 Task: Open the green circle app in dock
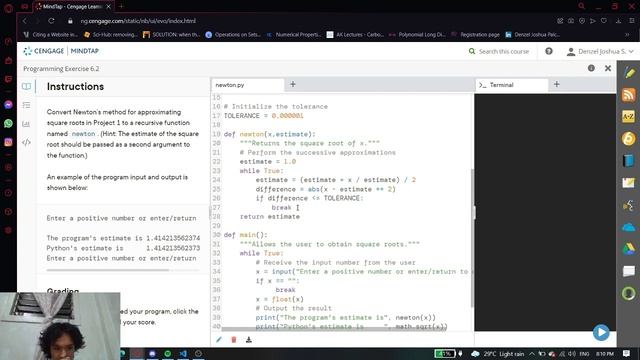point(629,293)
